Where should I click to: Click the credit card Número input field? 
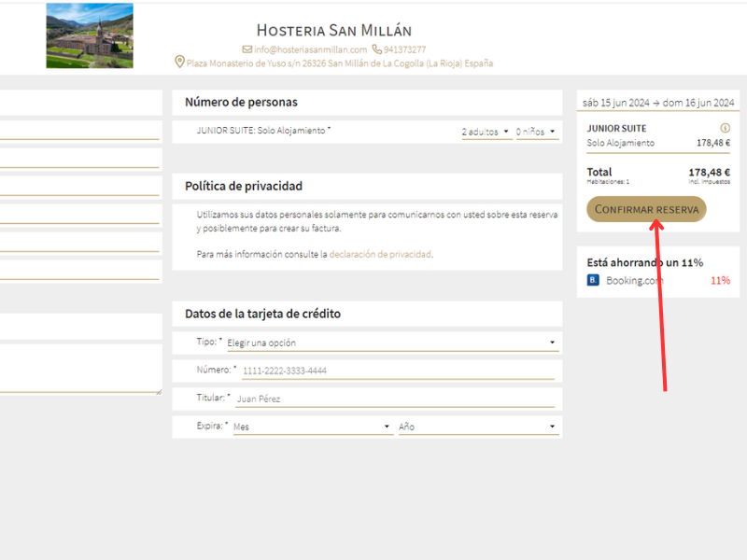click(397, 371)
